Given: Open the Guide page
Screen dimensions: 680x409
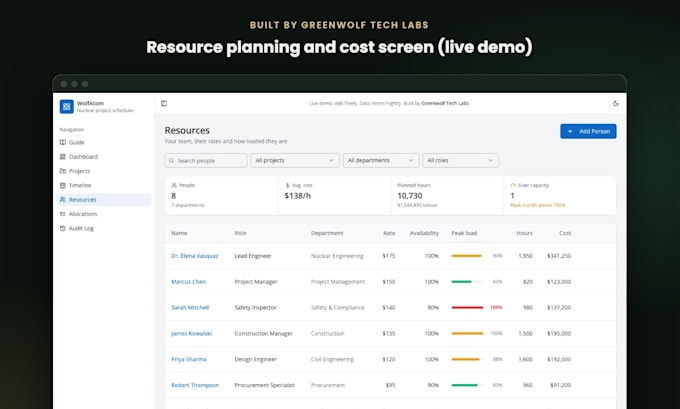Looking at the screenshot, I should [104, 142].
